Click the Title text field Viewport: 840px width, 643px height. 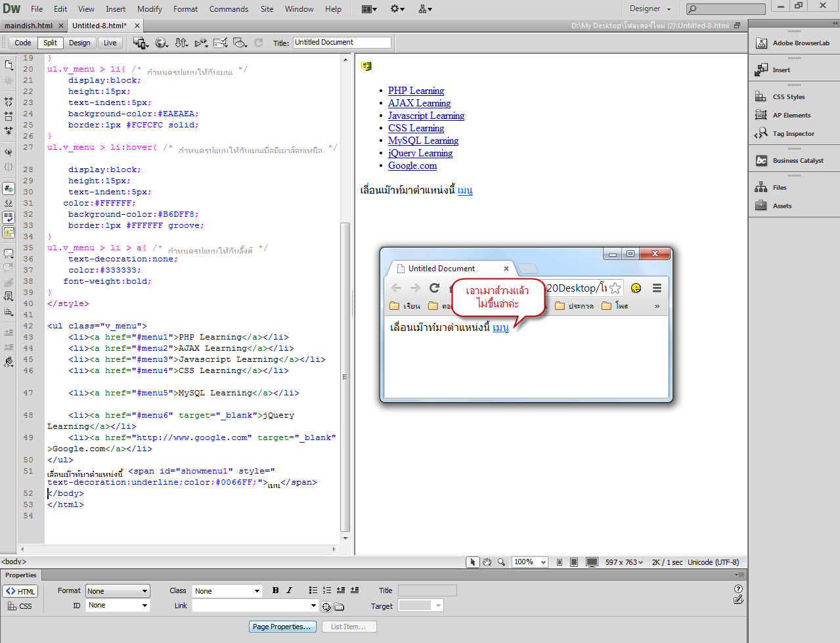pyautogui.click(x=342, y=43)
